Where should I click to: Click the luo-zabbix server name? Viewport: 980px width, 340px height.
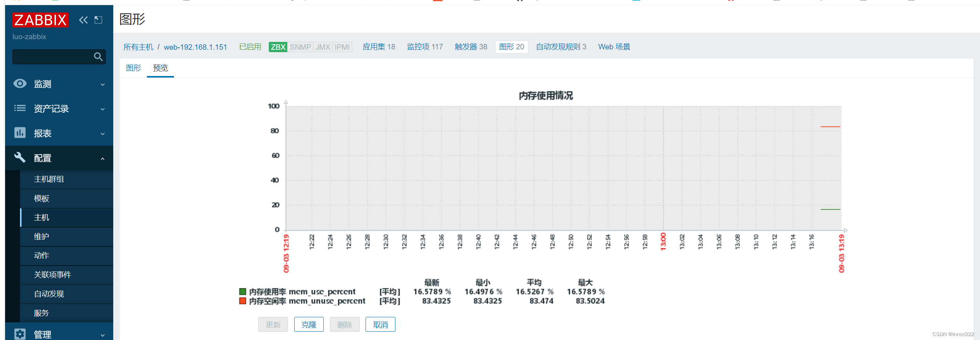29,37
